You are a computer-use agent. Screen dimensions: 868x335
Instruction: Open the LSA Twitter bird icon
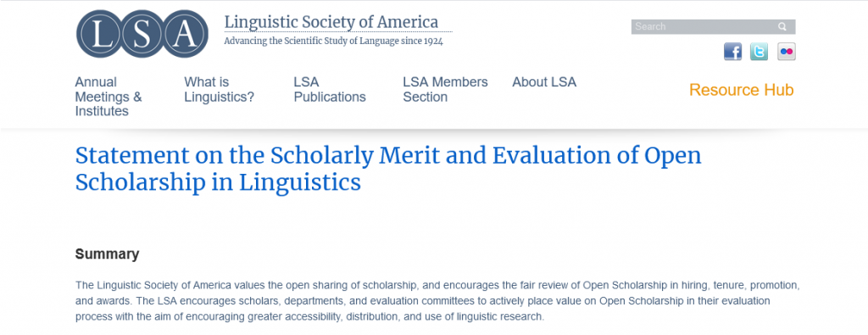[x=759, y=52]
